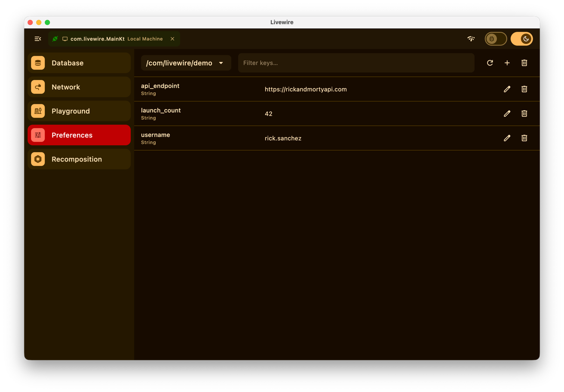
Task: Open the /com/livewire/demo path dropdown
Action: (186, 63)
